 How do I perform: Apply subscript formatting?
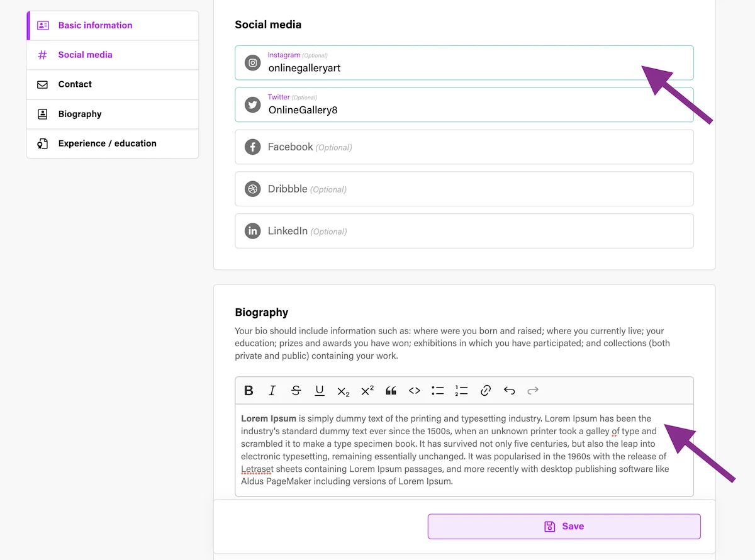pyautogui.click(x=343, y=391)
